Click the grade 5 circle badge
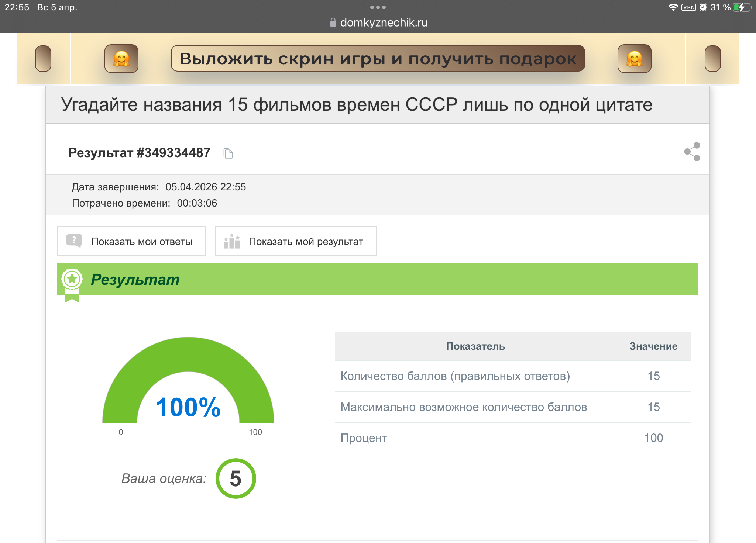 [x=236, y=478]
